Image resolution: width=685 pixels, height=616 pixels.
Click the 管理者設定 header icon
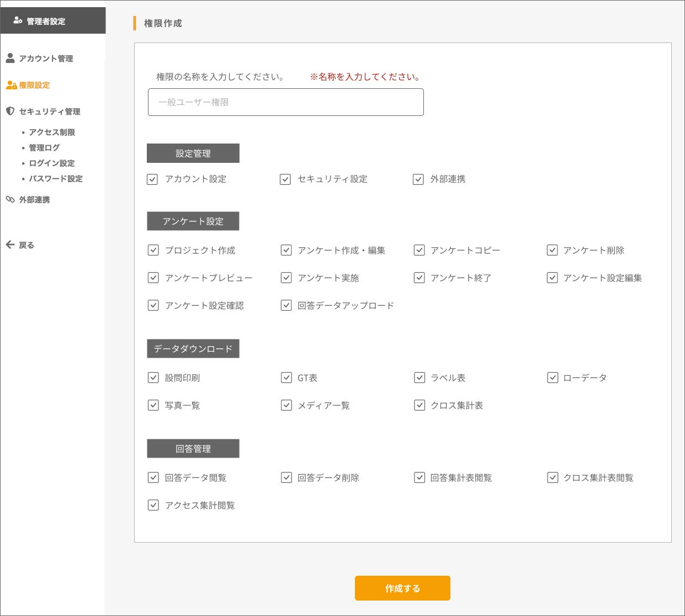[x=18, y=21]
